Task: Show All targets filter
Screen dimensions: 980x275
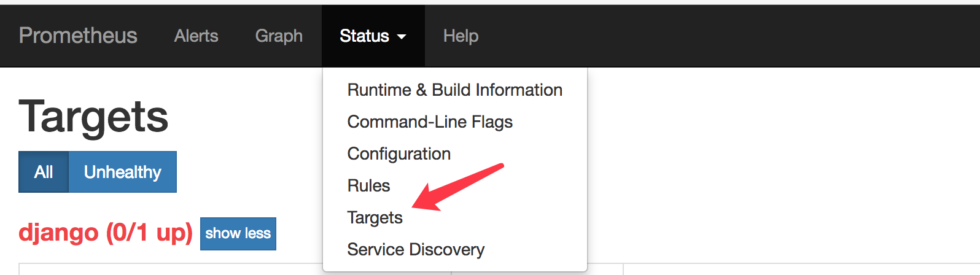Action: click(x=44, y=172)
